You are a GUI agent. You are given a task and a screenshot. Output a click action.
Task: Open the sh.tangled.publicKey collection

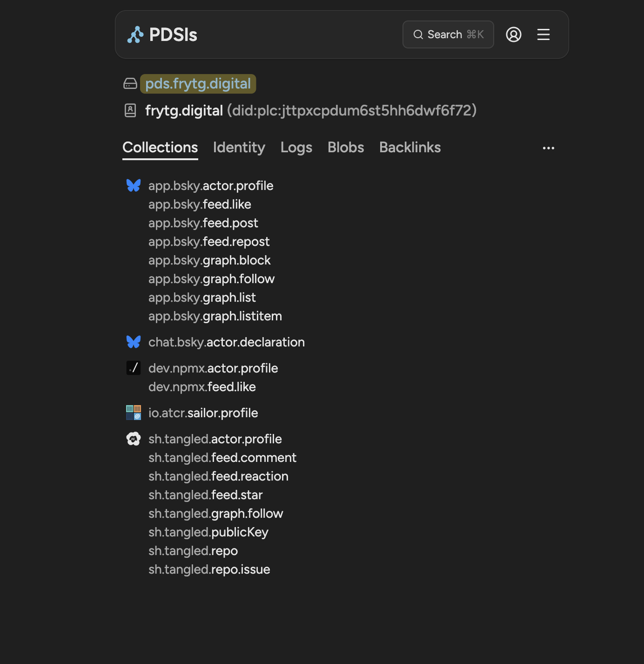pyautogui.click(x=208, y=532)
